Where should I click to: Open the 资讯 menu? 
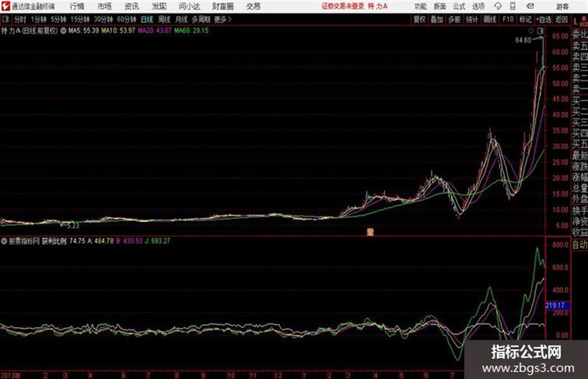(132, 6)
